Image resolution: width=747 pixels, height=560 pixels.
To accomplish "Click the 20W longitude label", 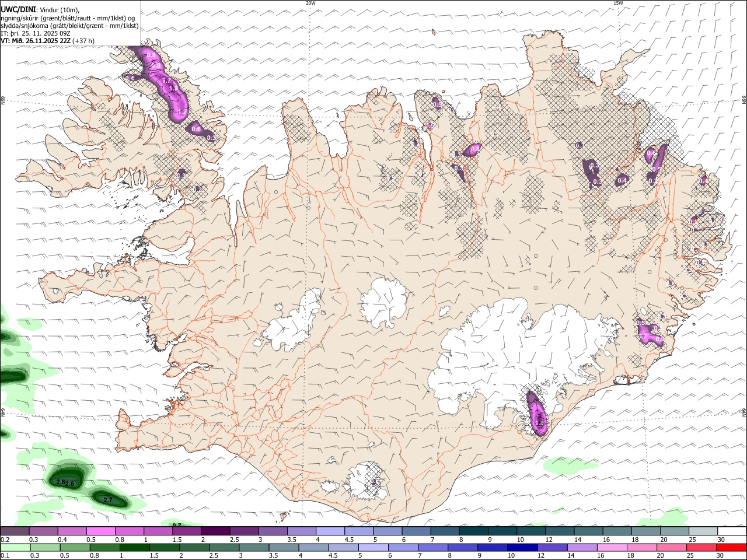I will [310, 3].
